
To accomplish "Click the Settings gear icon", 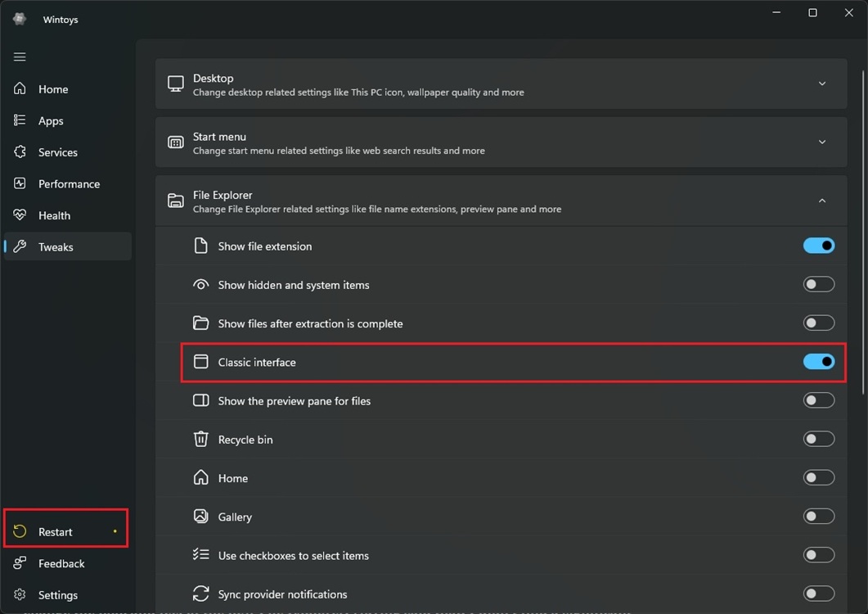I will [20, 594].
